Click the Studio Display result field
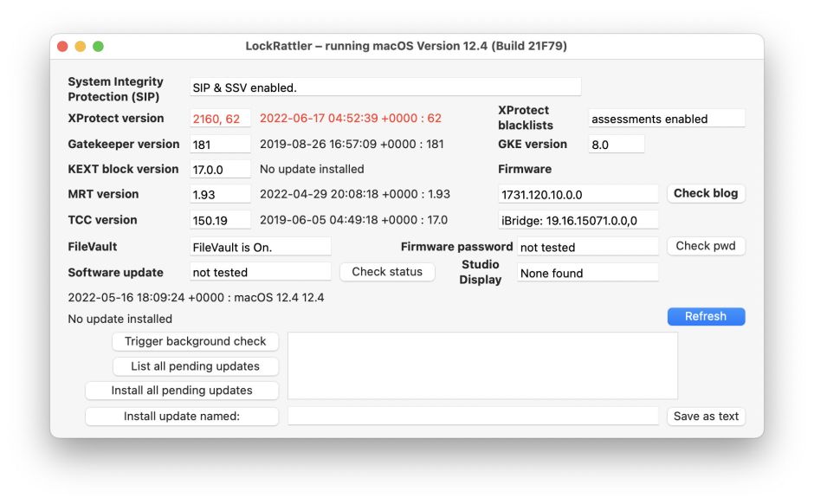The image size is (814, 504). (x=587, y=273)
